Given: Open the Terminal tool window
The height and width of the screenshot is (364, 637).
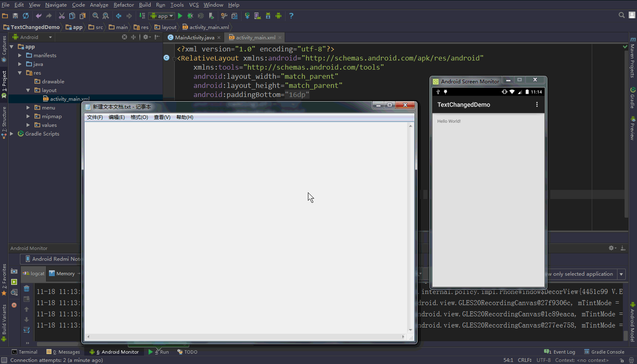Looking at the screenshot, I should (x=24, y=352).
